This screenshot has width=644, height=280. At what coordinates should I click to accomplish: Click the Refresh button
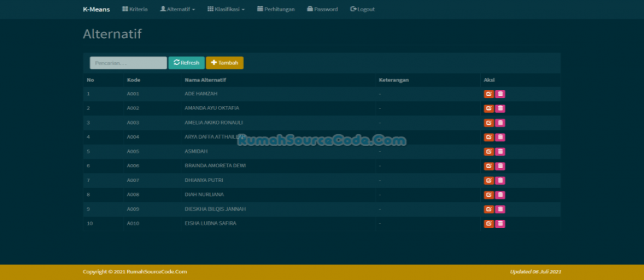pyautogui.click(x=187, y=63)
